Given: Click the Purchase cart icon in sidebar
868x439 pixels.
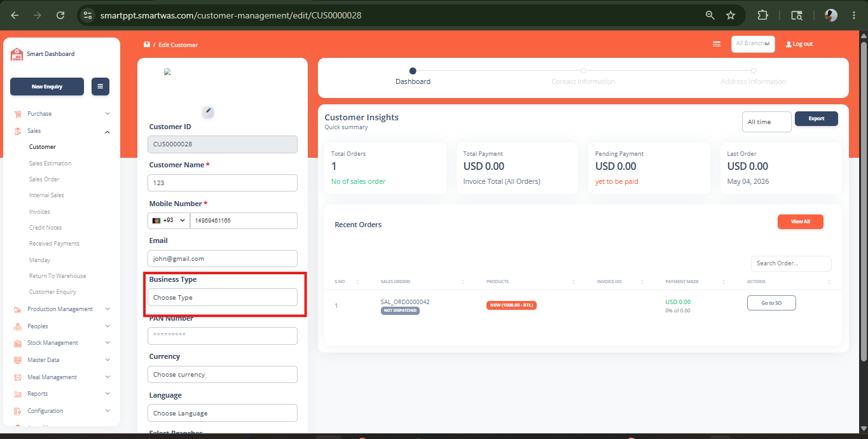Looking at the screenshot, I should coord(18,114).
